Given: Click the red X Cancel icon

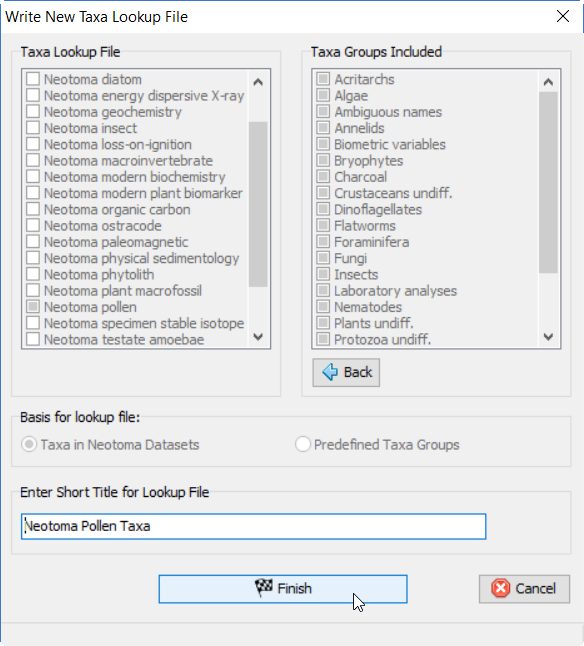Looking at the screenshot, I should [500, 588].
